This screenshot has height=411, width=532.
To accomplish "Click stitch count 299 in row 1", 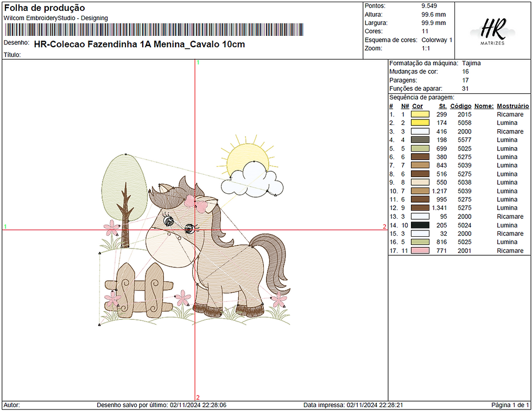I will pyautogui.click(x=442, y=115).
